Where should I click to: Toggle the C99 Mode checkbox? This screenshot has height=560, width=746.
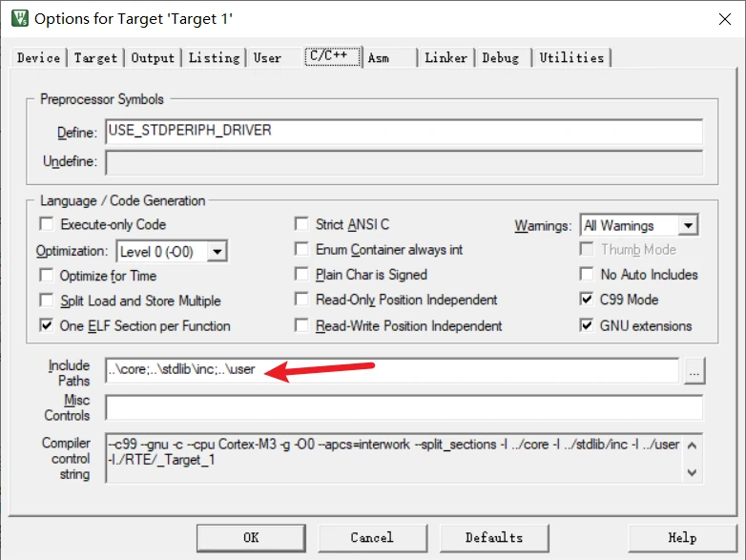point(586,300)
